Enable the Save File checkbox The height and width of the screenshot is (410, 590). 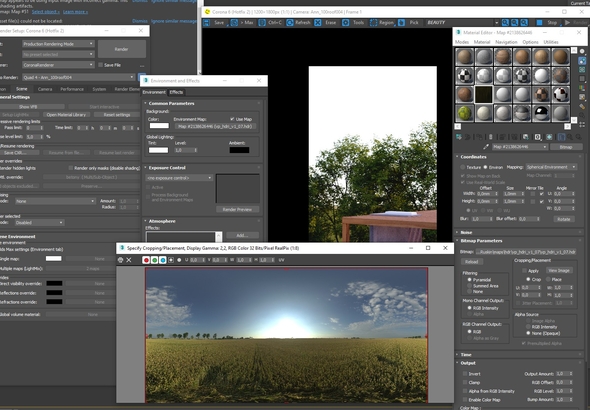click(100, 65)
